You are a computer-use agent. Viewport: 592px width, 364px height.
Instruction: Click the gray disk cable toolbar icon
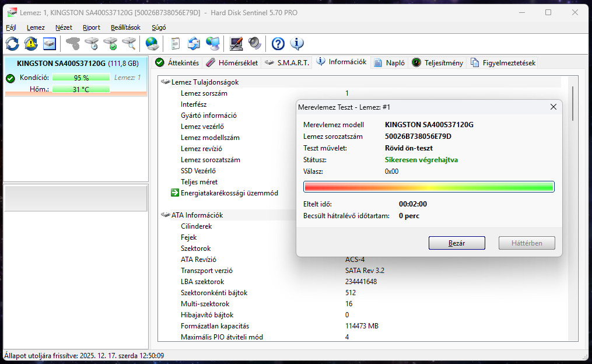click(x=73, y=44)
